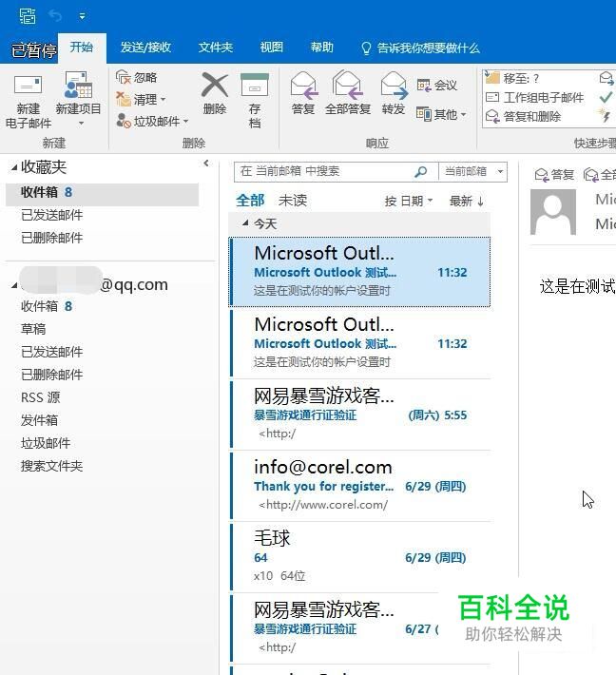616x675 pixels.
Task: Click the Meeting (会议) reply icon
Action: pos(424,86)
